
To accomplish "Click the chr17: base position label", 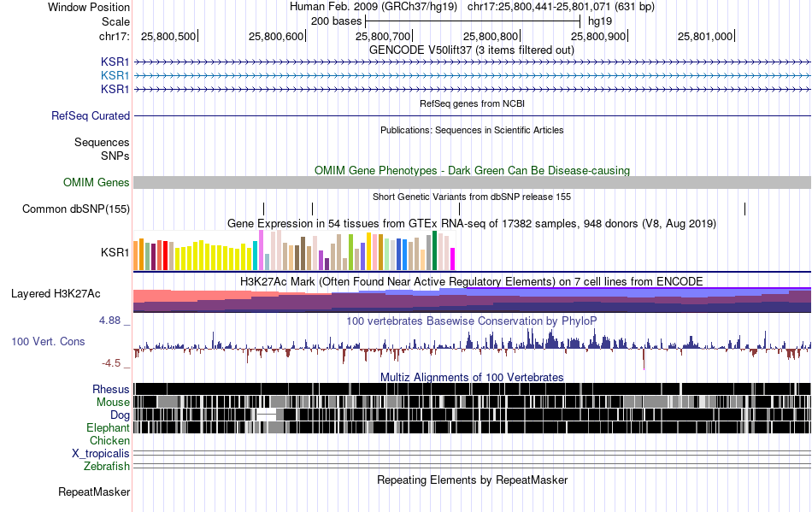I will pos(114,36).
